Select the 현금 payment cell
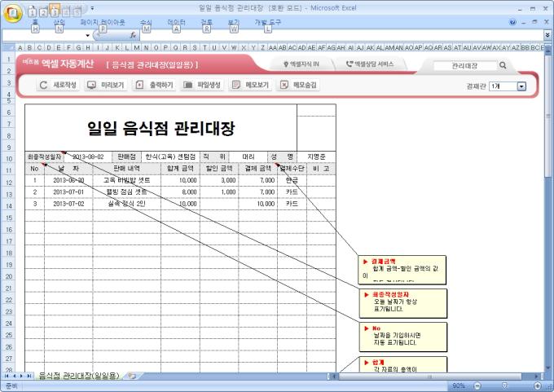 pyautogui.click(x=292, y=180)
